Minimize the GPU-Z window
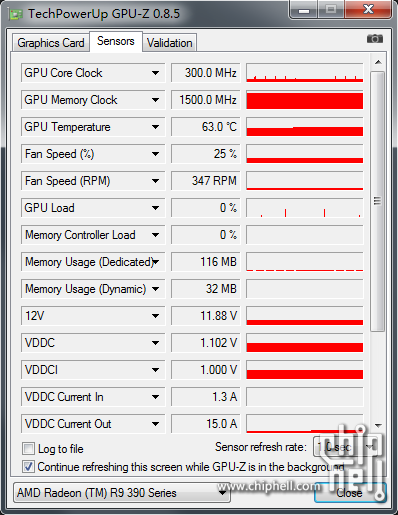This screenshot has width=398, height=515. [303, 10]
